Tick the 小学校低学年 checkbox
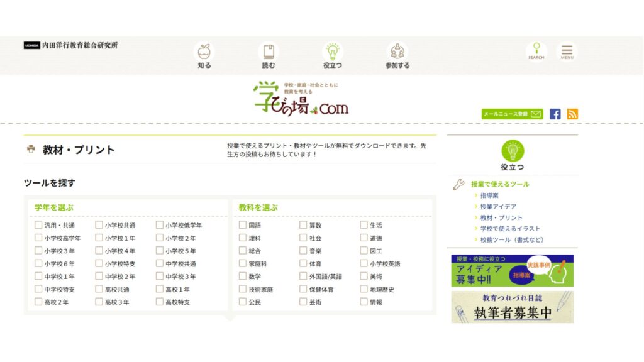Screen dimensions: 644x362 (159, 225)
